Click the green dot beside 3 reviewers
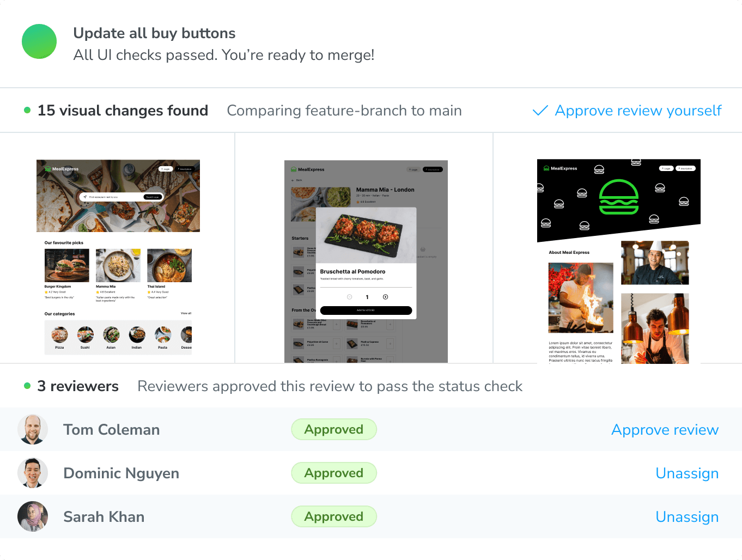 (27, 386)
